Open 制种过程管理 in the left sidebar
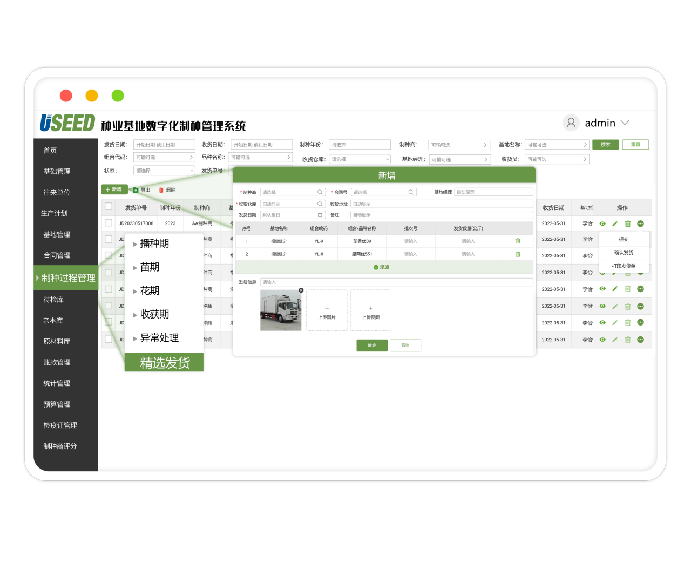This screenshot has width=692, height=577. [66, 278]
